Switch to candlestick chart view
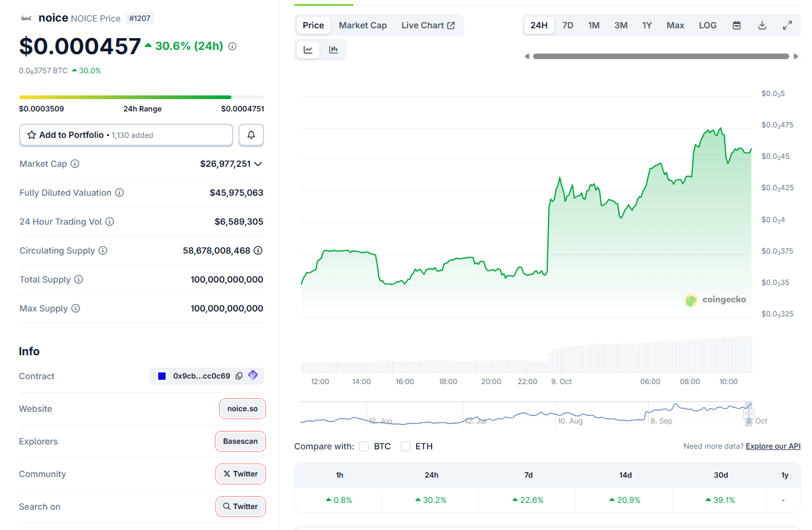812x530 pixels. click(x=334, y=49)
